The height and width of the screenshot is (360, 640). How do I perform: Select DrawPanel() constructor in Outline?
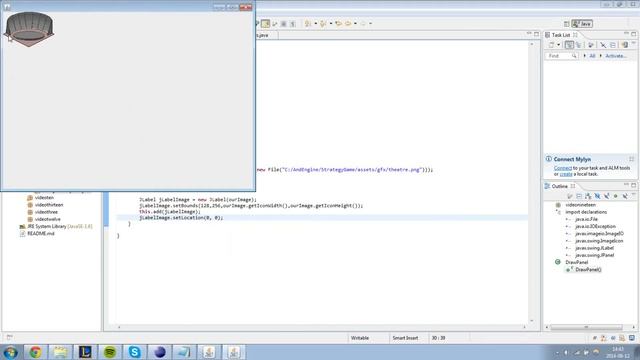point(588,270)
